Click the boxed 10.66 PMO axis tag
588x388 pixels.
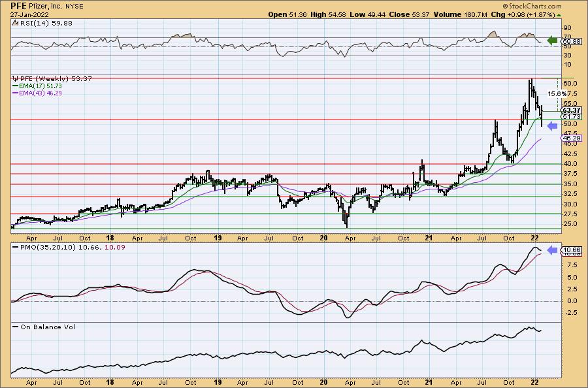point(572,250)
